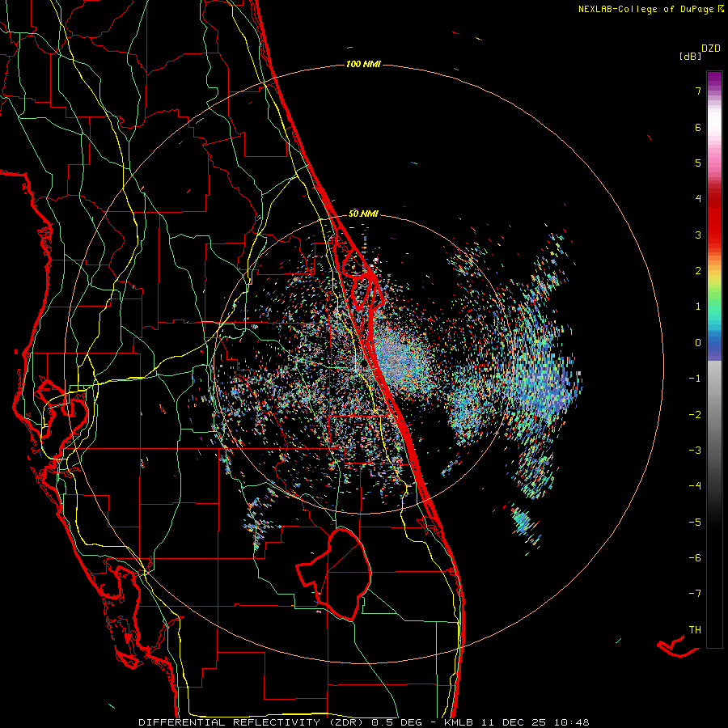Select the 1 dB tick label
The width and height of the screenshot is (728, 728).
click(698, 307)
